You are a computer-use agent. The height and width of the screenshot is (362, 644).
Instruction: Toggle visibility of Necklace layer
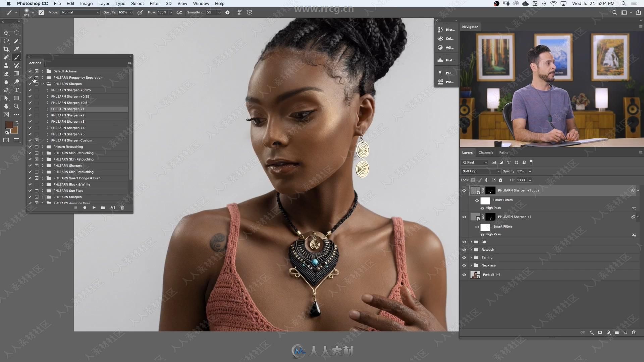(464, 265)
